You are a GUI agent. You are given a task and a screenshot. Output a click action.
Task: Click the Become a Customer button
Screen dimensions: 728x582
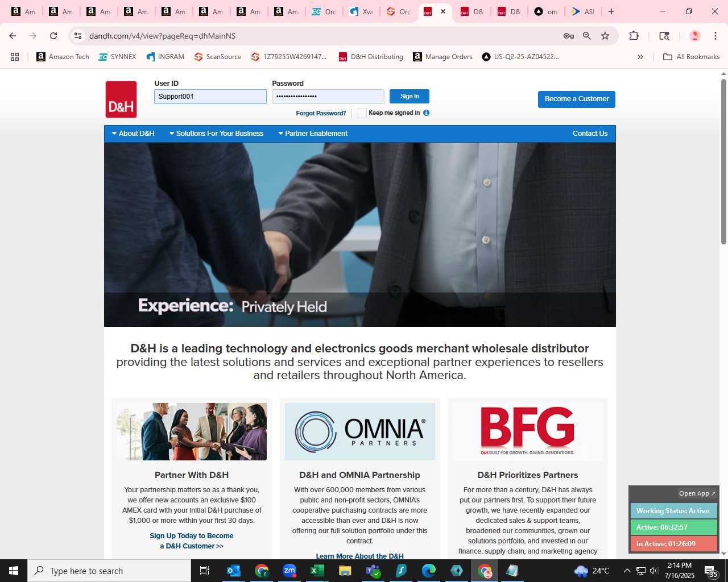pos(577,99)
